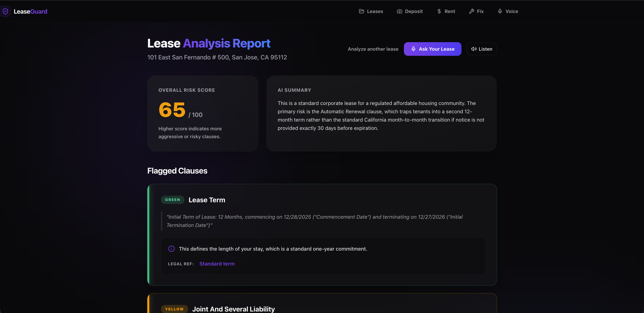This screenshot has width=644, height=313.
Task: Click the microphone icon beside Voice
Action: [x=500, y=11]
